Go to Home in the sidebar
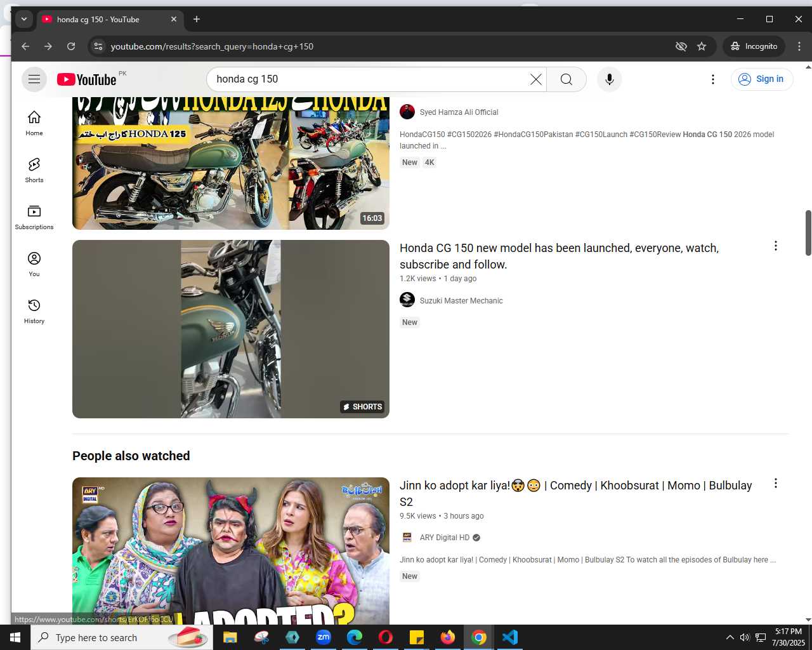The width and height of the screenshot is (812, 650). click(34, 123)
